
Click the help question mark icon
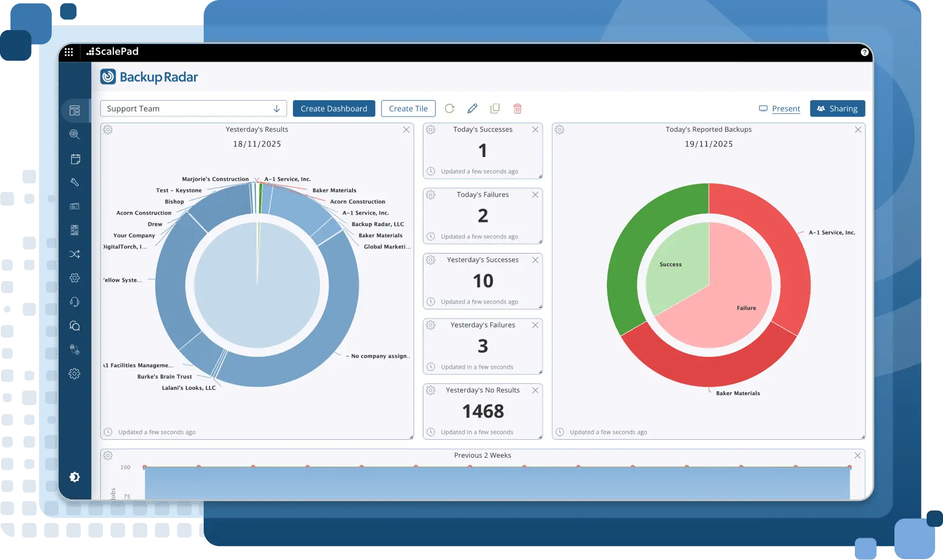click(x=864, y=52)
